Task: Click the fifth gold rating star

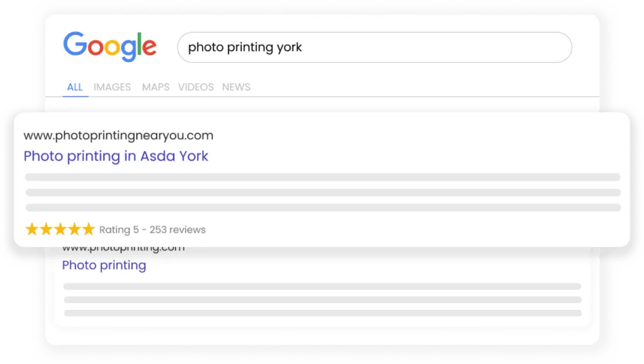Action: click(x=88, y=229)
